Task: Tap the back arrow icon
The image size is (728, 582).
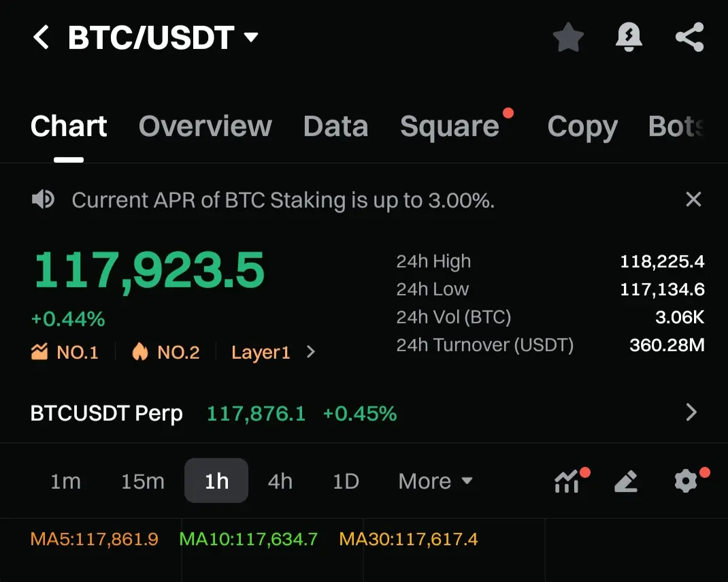Action: click(x=42, y=37)
